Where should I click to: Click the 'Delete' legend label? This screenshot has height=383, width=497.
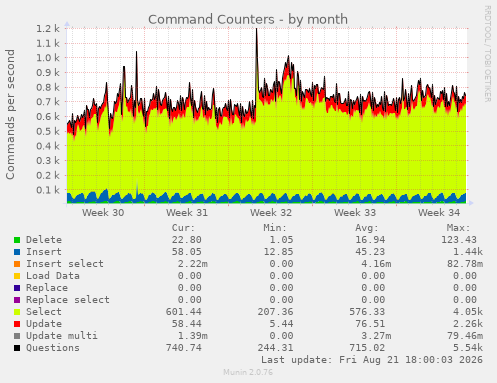(x=44, y=240)
